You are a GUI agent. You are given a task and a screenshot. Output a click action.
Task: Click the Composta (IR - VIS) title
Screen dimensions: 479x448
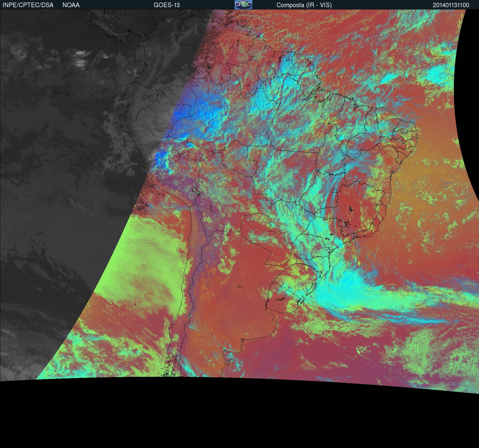coord(304,5)
